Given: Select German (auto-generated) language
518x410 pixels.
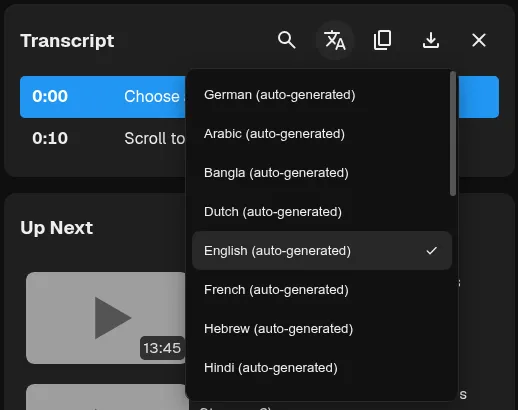Looking at the screenshot, I should (322, 95).
